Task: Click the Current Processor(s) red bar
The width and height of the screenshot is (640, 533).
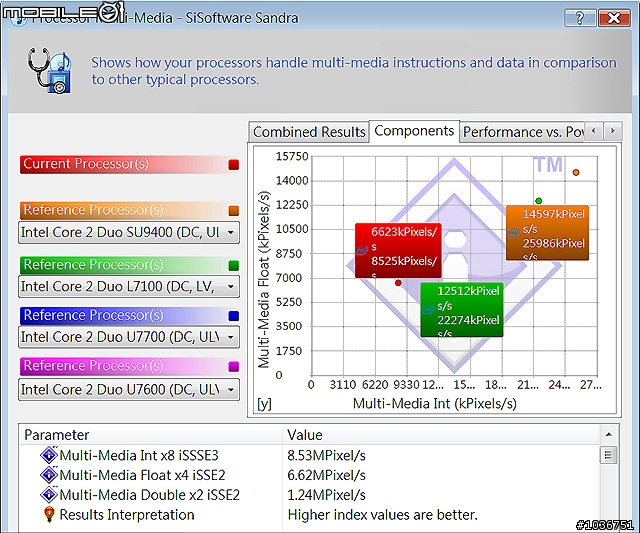Action: (x=129, y=164)
